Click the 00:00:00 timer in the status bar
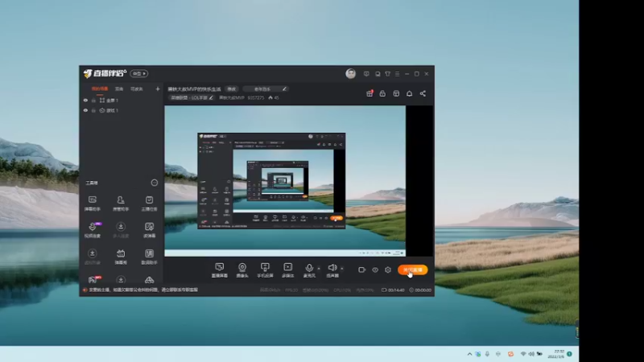644x362 pixels. [x=420, y=290]
